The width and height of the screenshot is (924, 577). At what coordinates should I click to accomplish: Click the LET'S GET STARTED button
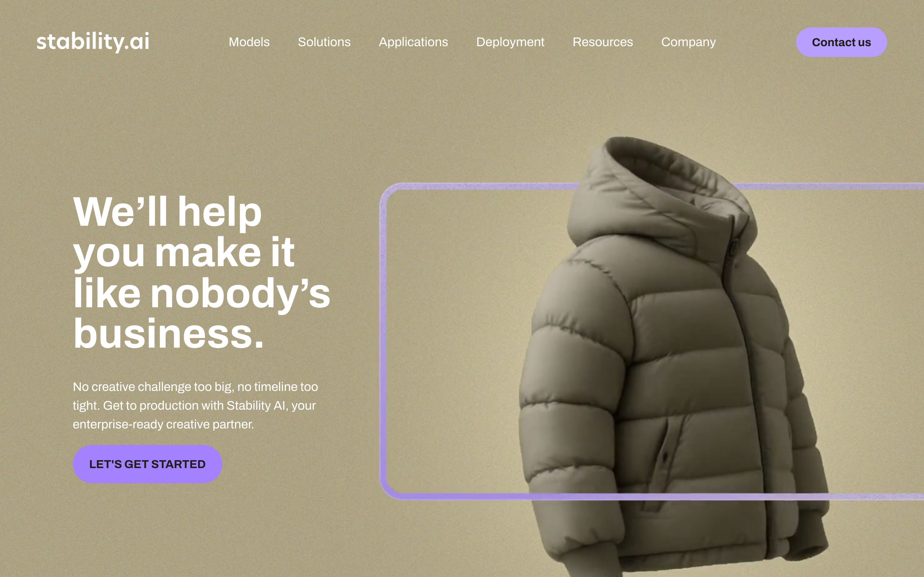tap(147, 464)
